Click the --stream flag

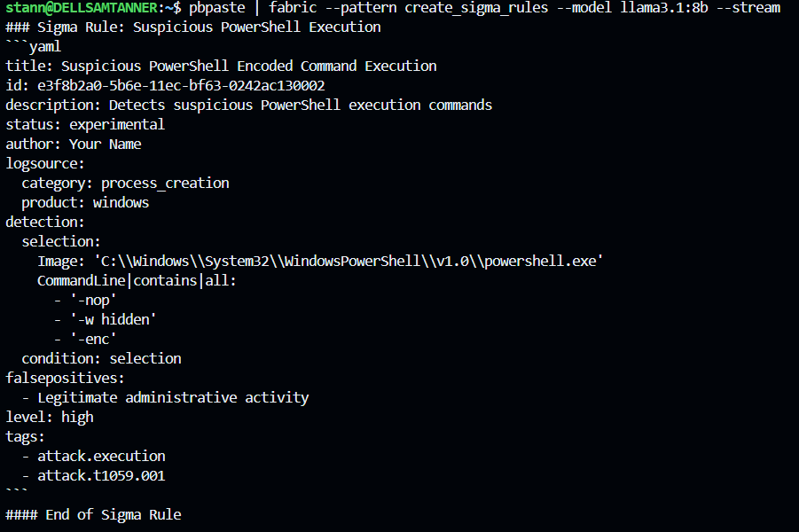(x=748, y=8)
